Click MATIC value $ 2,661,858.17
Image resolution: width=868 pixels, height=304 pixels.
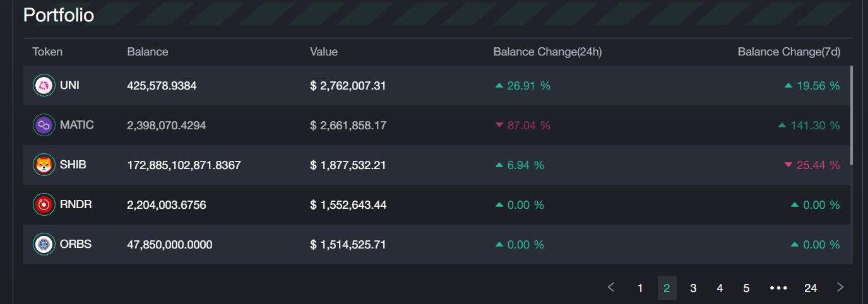pyautogui.click(x=348, y=126)
